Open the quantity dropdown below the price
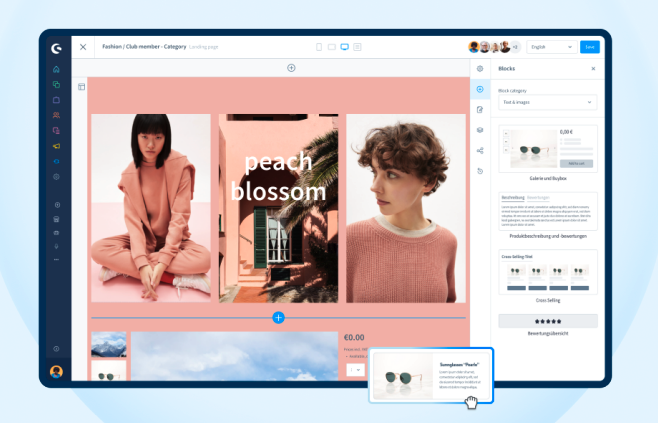The height and width of the screenshot is (423, 658). (355, 369)
